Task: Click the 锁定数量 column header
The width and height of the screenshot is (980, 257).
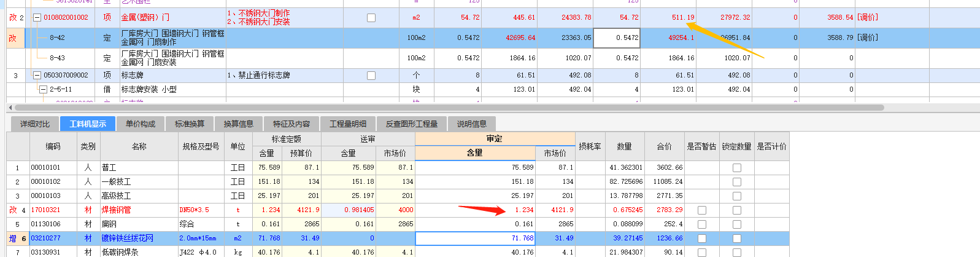Action: 736,146
